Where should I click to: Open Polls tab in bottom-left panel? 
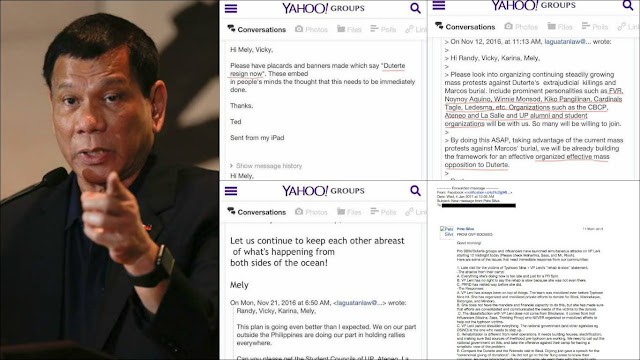point(383,211)
